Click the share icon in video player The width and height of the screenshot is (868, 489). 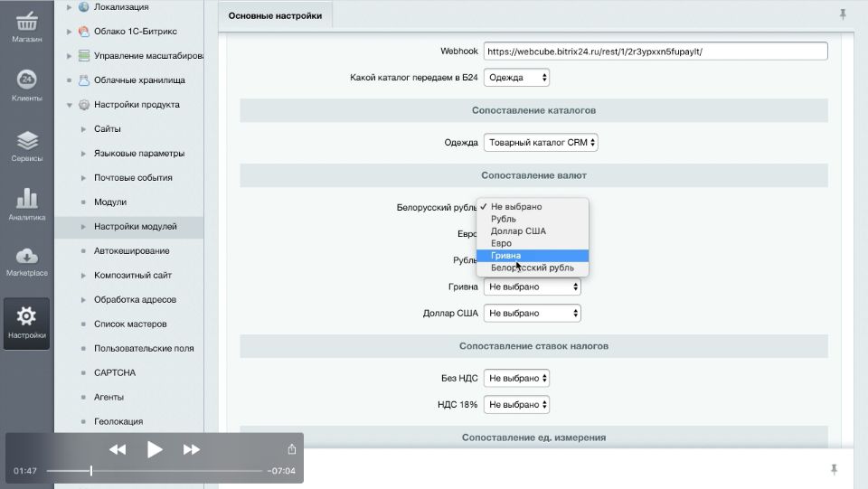tap(291, 449)
